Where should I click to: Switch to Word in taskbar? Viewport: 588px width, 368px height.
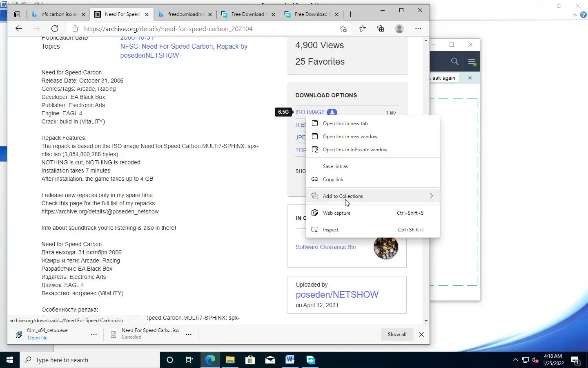(290, 360)
